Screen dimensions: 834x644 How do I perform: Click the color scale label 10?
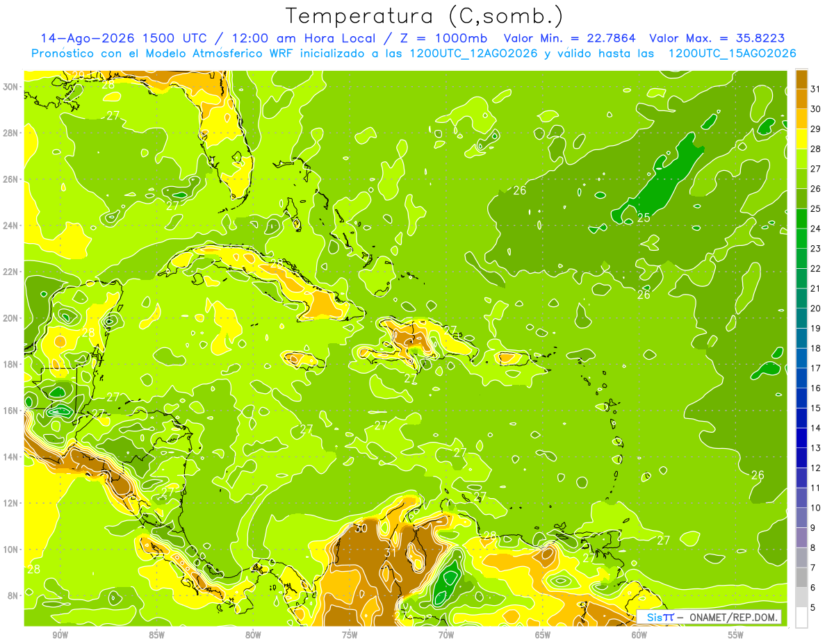816,508
